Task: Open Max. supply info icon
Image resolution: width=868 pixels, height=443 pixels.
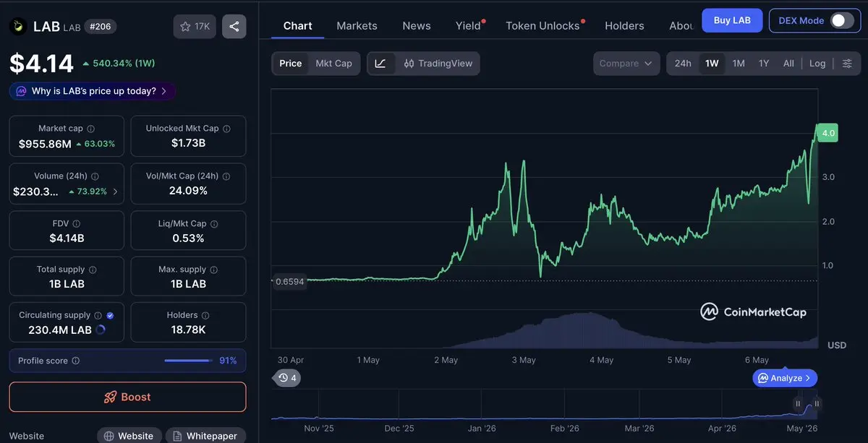Action: (213, 270)
